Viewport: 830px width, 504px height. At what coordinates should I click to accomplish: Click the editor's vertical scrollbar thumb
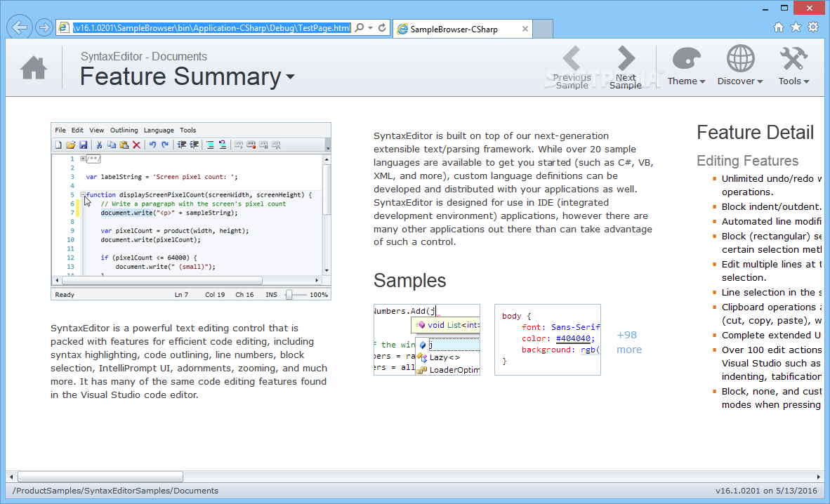pyautogui.click(x=327, y=190)
